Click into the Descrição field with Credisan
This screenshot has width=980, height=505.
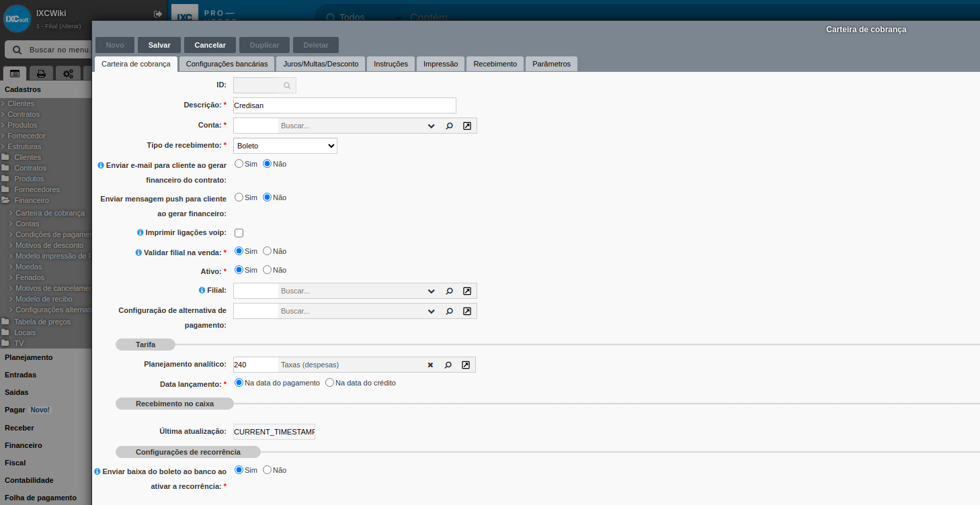click(344, 105)
